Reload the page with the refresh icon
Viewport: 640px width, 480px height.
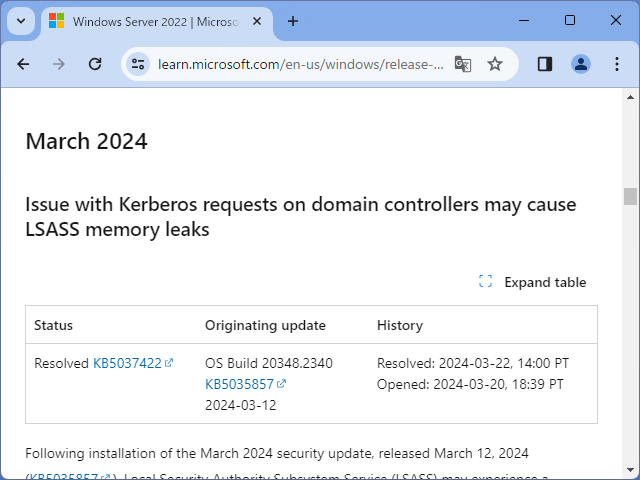(x=95, y=64)
